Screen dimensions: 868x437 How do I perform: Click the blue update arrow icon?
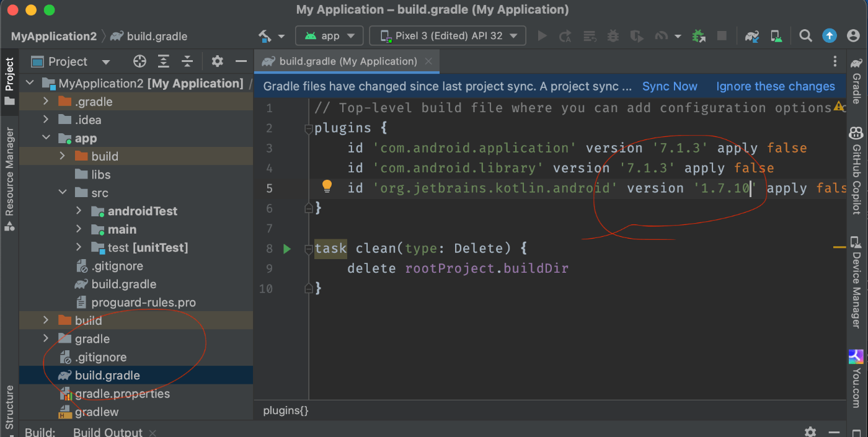(x=830, y=36)
